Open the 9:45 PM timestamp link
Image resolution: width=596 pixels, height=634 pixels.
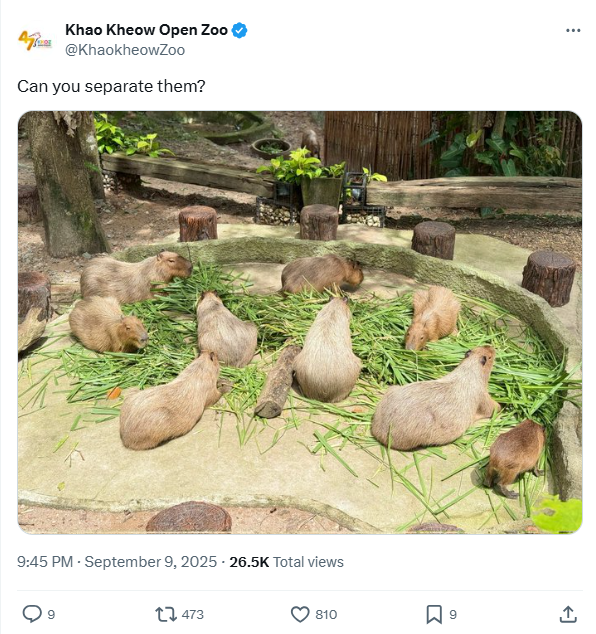[45, 562]
